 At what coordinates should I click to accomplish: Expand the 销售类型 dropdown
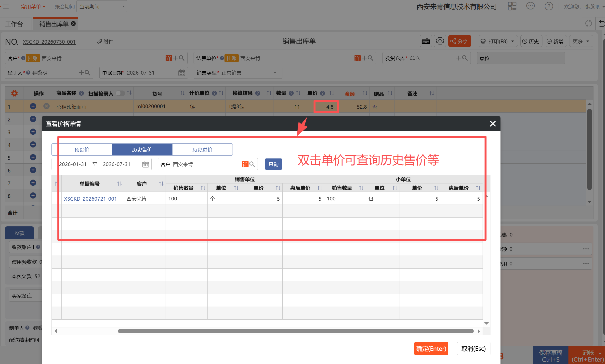275,73
